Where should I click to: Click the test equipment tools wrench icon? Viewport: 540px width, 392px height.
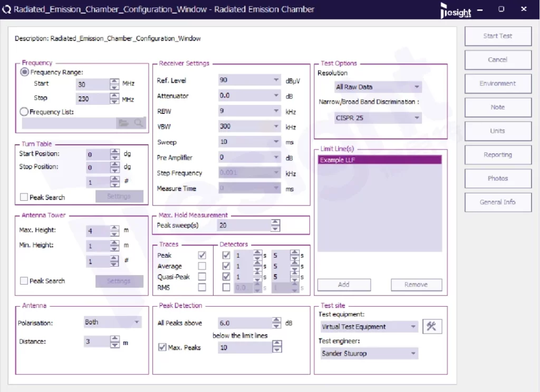tap(432, 327)
